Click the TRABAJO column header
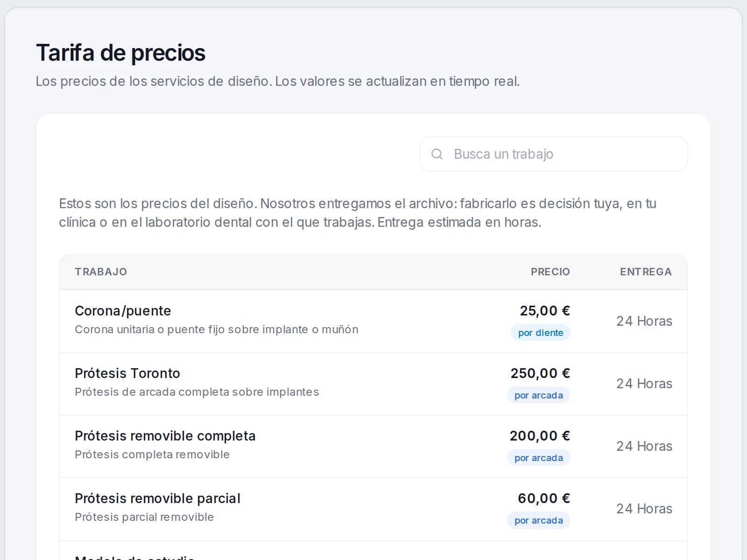 (x=101, y=272)
